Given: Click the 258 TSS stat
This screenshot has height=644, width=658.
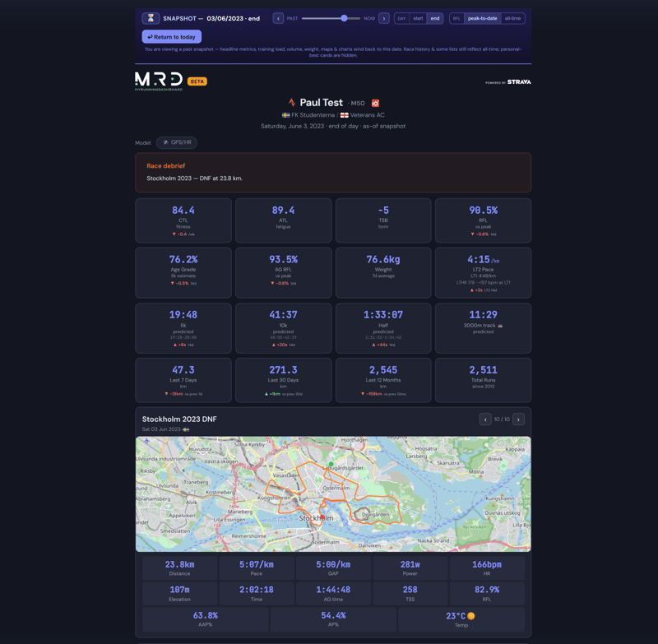Looking at the screenshot, I should [410, 594].
